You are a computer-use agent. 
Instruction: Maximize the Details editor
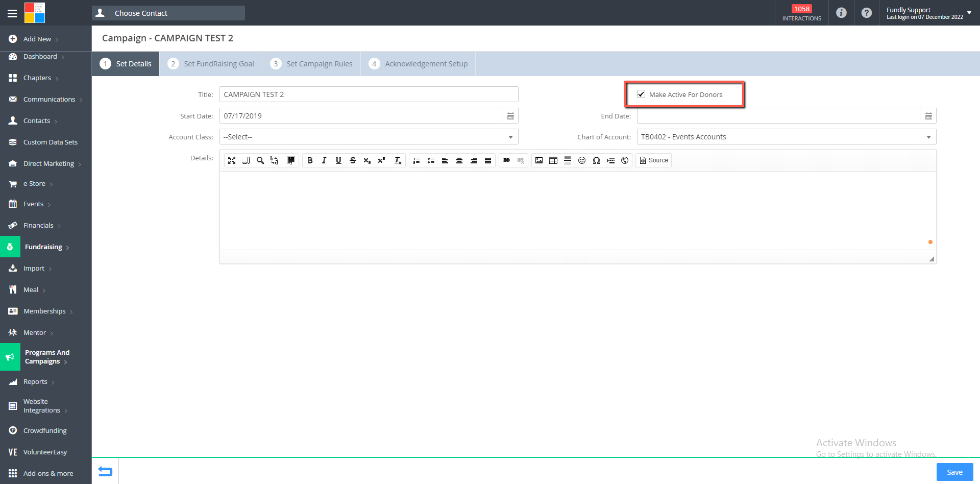232,160
